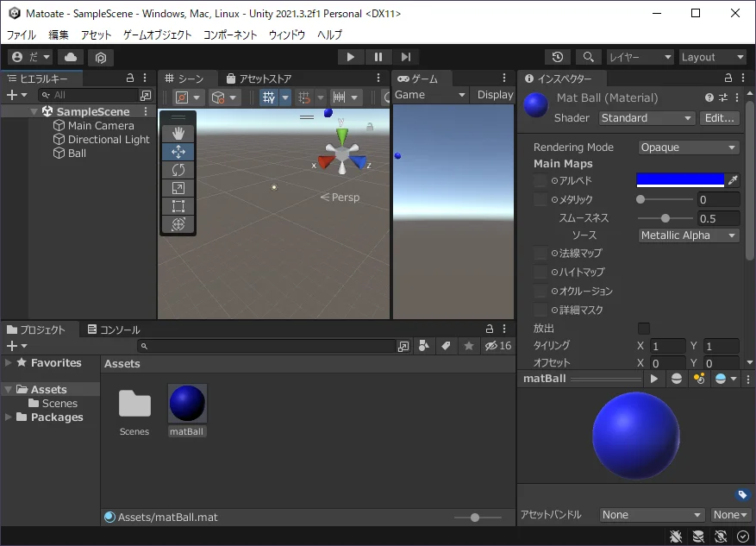The height and width of the screenshot is (546, 756).
Task: Show favorites star filter in Project
Action: 469,346
